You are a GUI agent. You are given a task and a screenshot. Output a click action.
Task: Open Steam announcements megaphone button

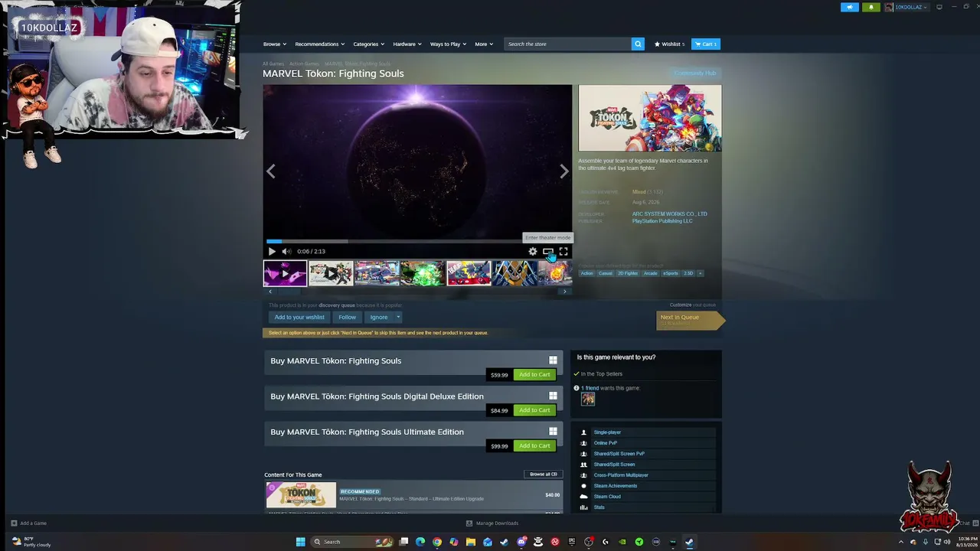click(x=850, y=7)
